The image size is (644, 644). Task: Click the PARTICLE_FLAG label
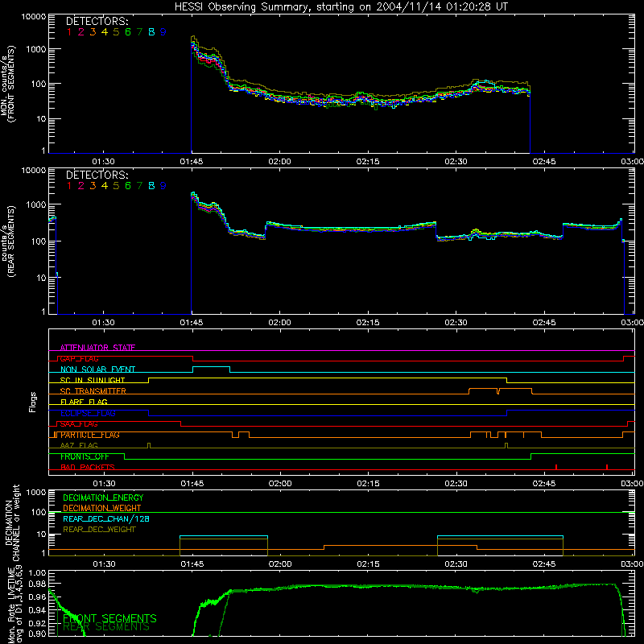(90, 435)
